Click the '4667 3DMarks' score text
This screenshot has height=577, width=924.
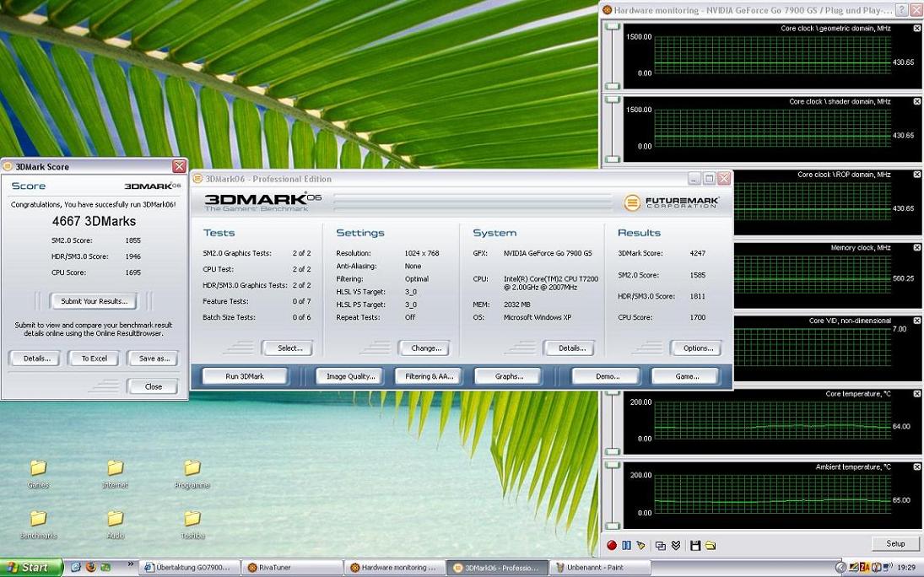tap(94, 222)
